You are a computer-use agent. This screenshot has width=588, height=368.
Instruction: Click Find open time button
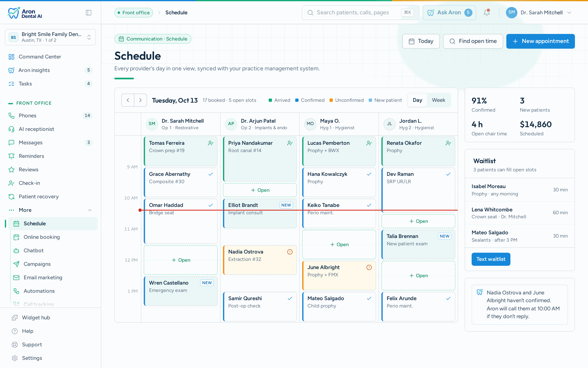pos(473,41)
